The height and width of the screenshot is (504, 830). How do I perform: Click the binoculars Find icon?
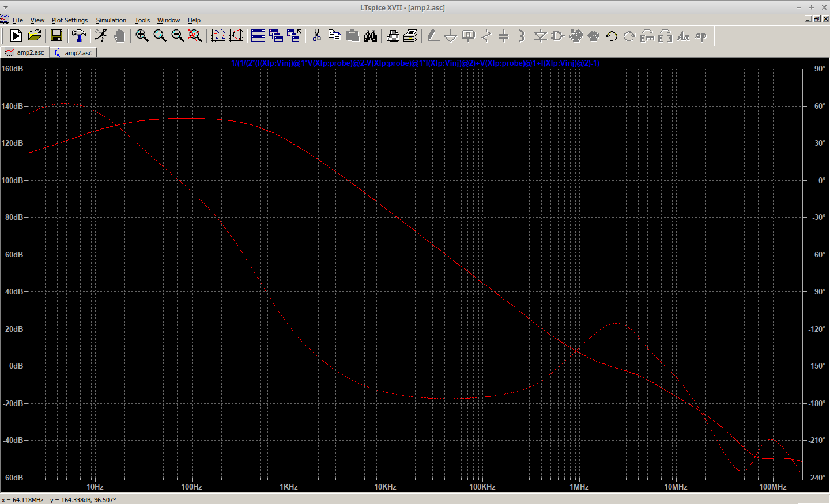[370, 36]
